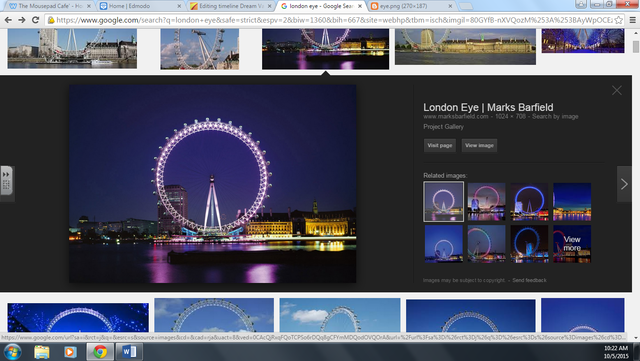Open the wheel close-up against cloudy sky result
The width and height of the screenshot is (640, 361).
click(200, 49)
